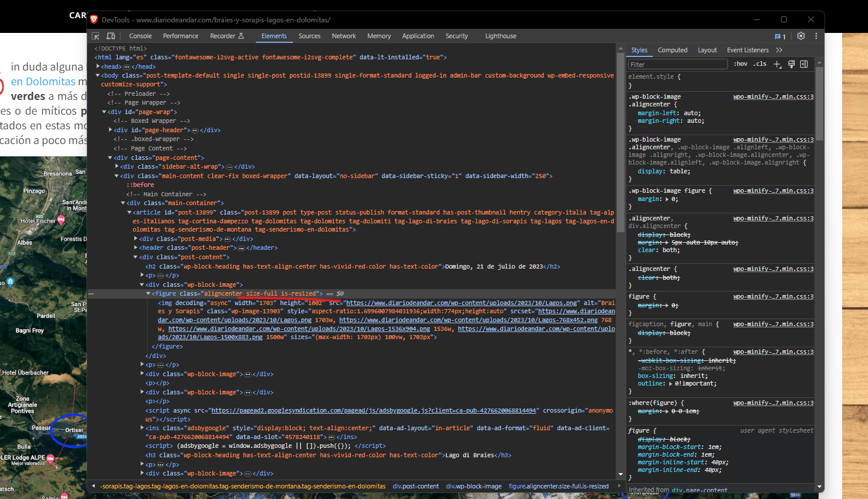This screenshot has height=499, width=868.
Task: Toggle the rendering emulations paintbrush icon
Action: pos(792,64)
